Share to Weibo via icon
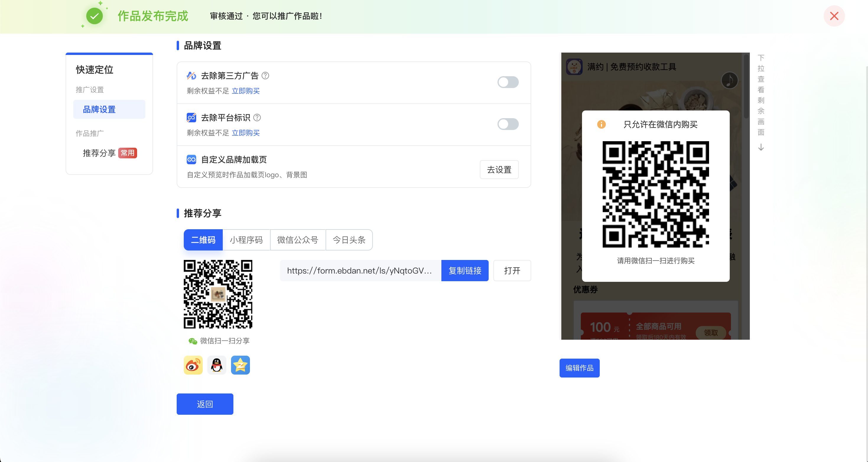Image resolution: width=868 pixels, height=462 pixels. [193, 365]
